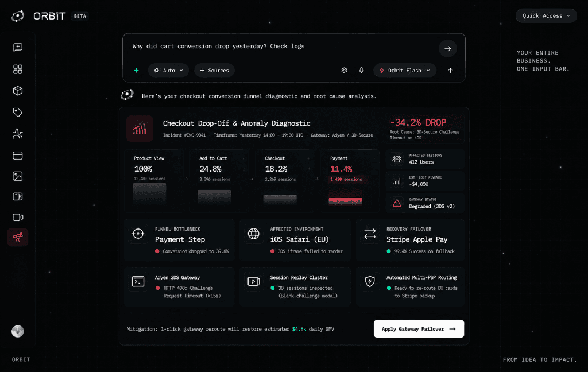Click the session replay play icon
The width and height of the screenshot is (588, 372).
253,281
